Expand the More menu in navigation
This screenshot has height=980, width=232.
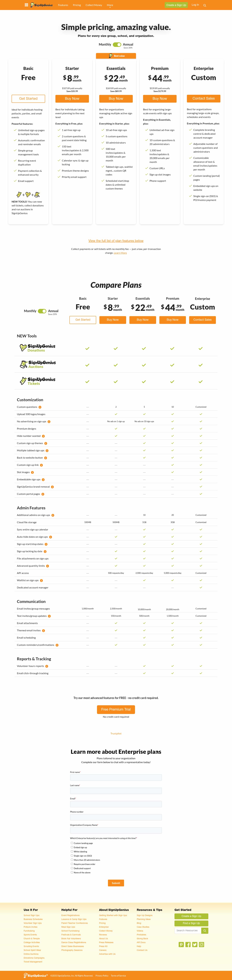[x=110, y=5]
